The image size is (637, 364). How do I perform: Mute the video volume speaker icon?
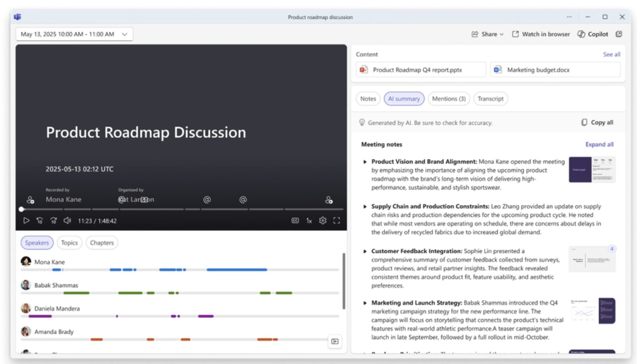(67, 221)
